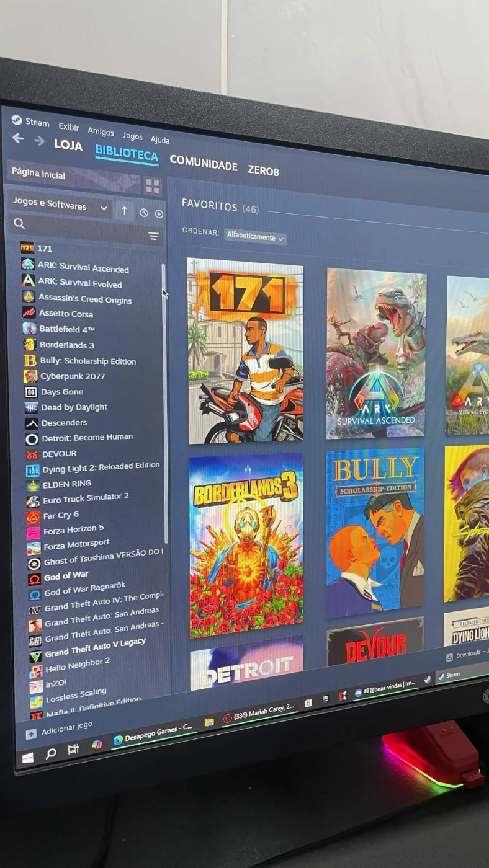This screenshot has width=489, height=868.
Task: Open advanced filters icon in search bar
Action: (153, 236)
